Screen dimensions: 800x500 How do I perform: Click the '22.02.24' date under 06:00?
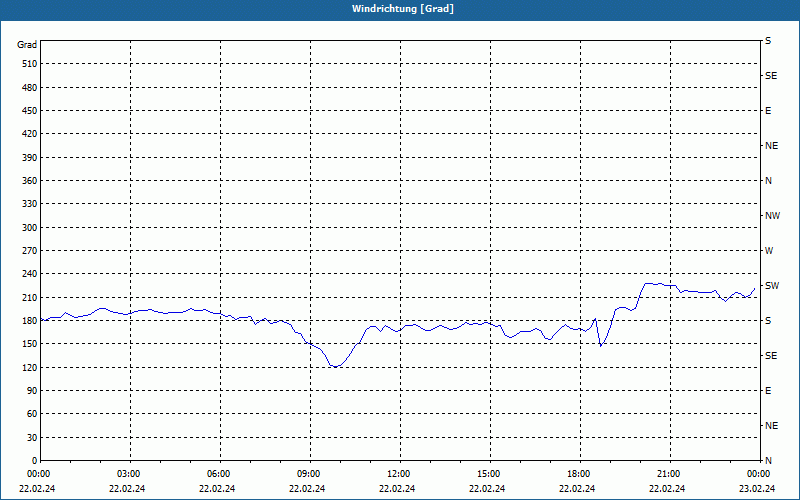pos(217,489)
